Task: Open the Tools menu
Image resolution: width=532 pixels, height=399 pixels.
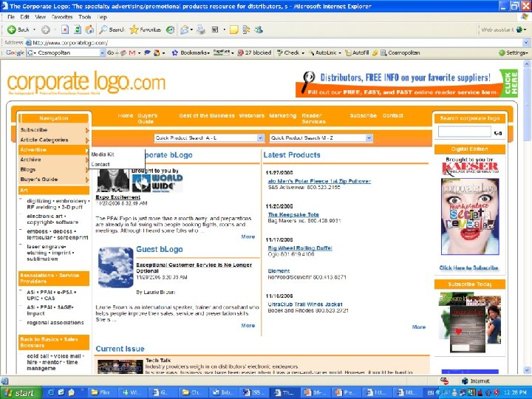Action: coord(84,17)
